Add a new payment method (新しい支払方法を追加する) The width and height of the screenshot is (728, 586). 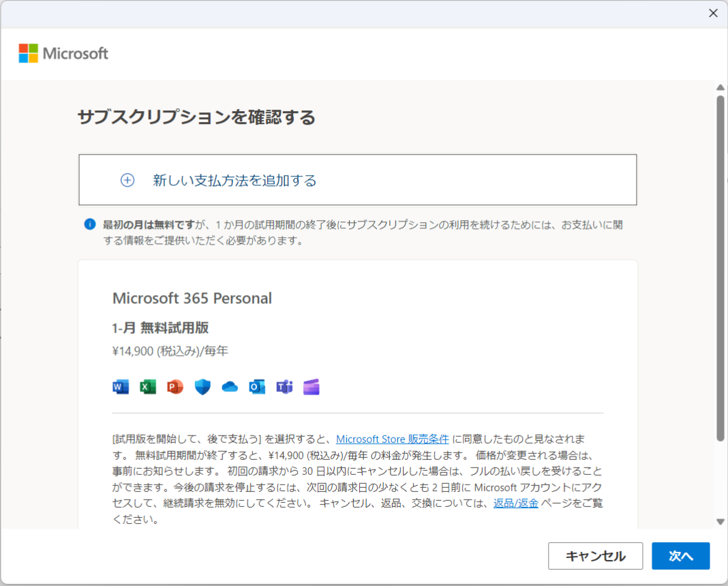coord(357,180)
